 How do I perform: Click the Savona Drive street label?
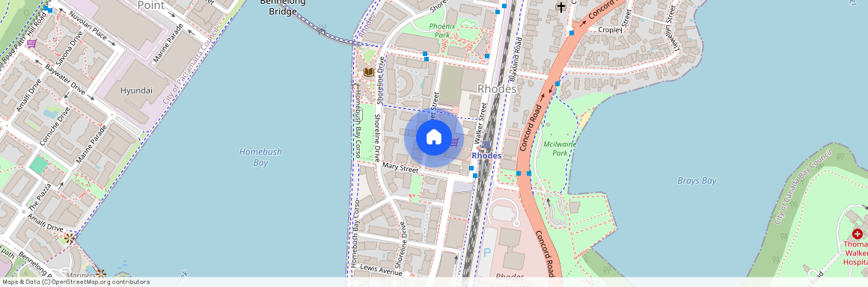click(69, 49)
